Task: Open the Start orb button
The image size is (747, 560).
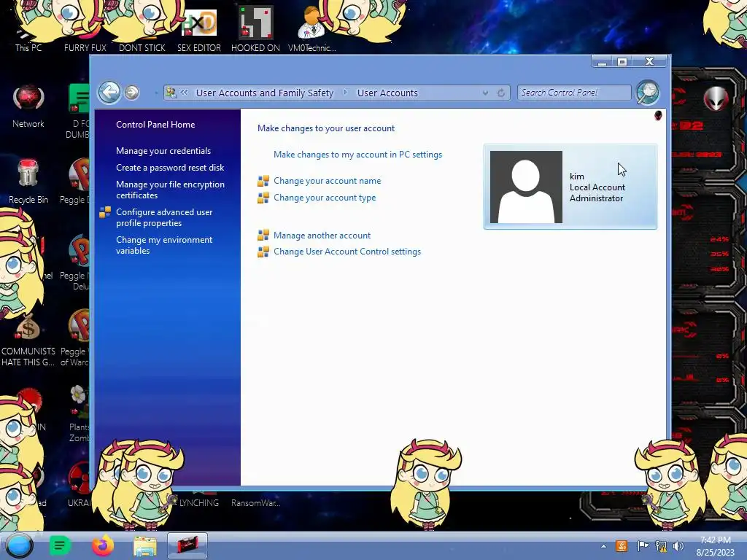Action: 19,545
